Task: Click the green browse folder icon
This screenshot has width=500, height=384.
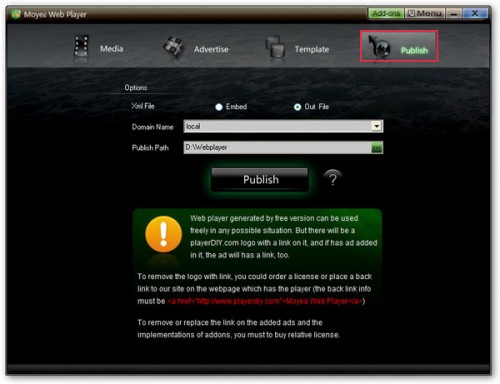Action: (x=377, y=148)
